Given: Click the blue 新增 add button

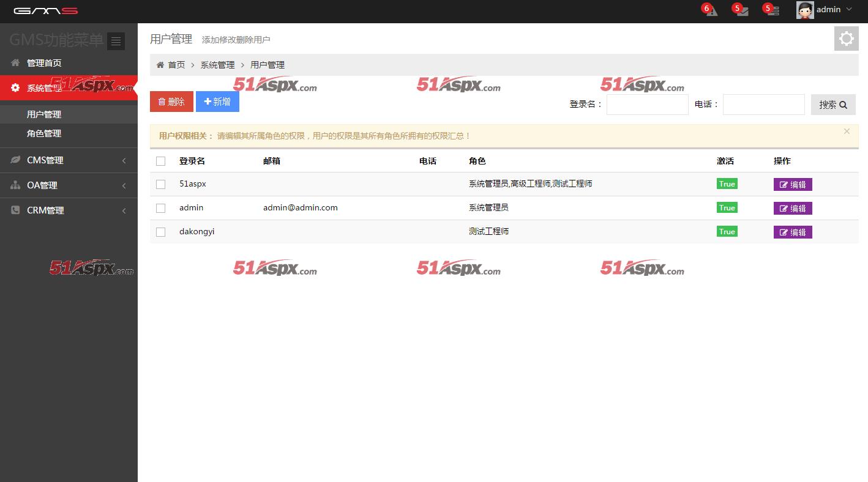Looking at the screenshot, I should tap(217, 102).
